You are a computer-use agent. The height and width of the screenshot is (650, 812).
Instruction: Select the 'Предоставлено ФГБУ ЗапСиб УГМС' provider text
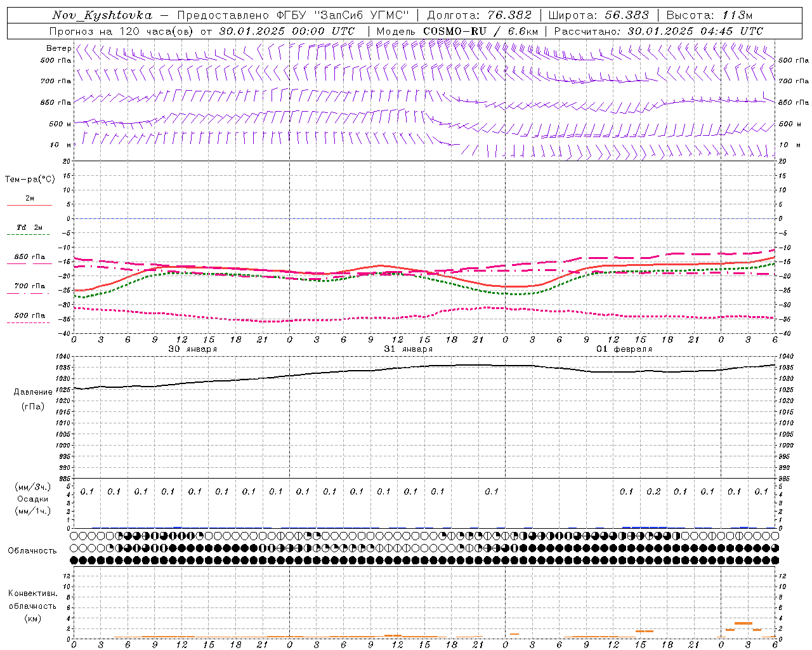tap(294, 15)
